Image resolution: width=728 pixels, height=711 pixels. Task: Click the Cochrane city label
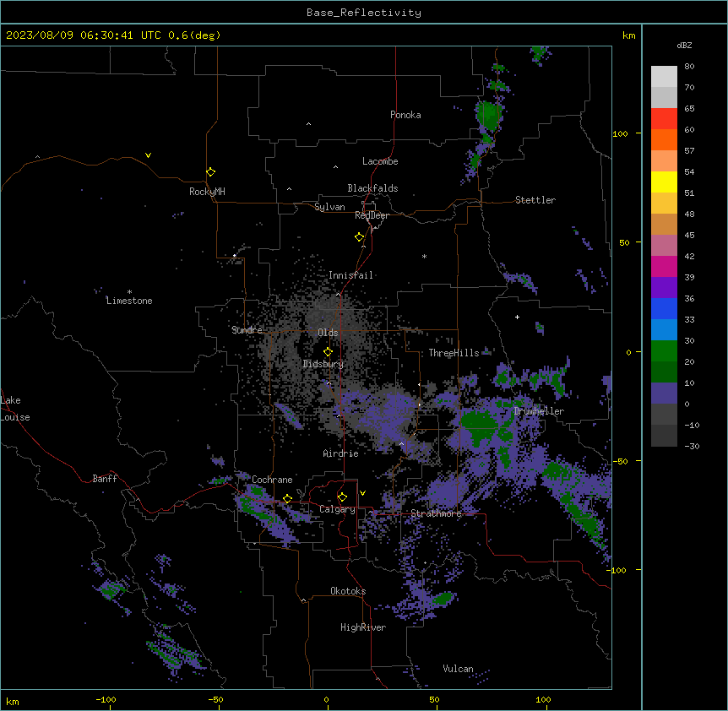[x=272, y=480]
